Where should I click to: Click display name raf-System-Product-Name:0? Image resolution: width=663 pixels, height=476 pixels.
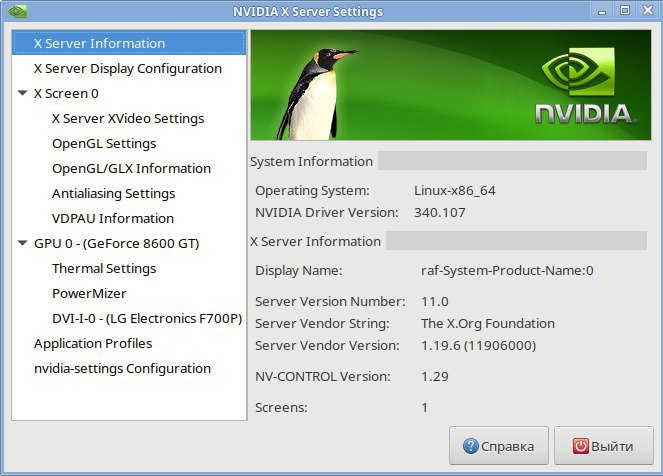[x=507, y=270]
